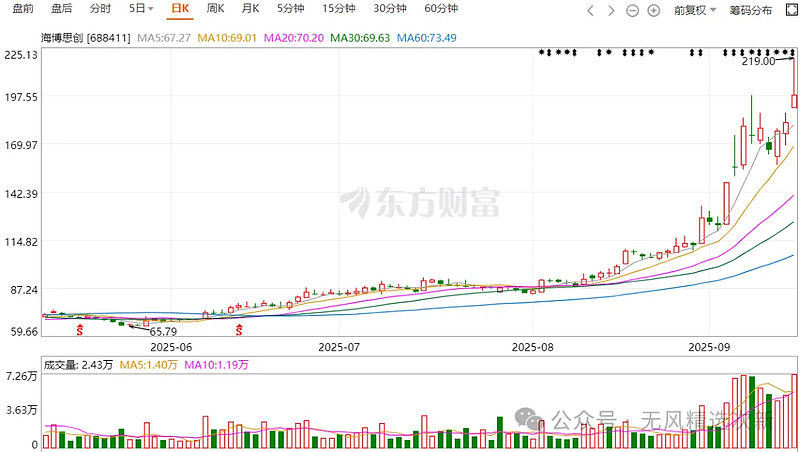The image size is (800, 452).
Task: Zoom out chart with minus icon
Action: [x=632, y=10]
